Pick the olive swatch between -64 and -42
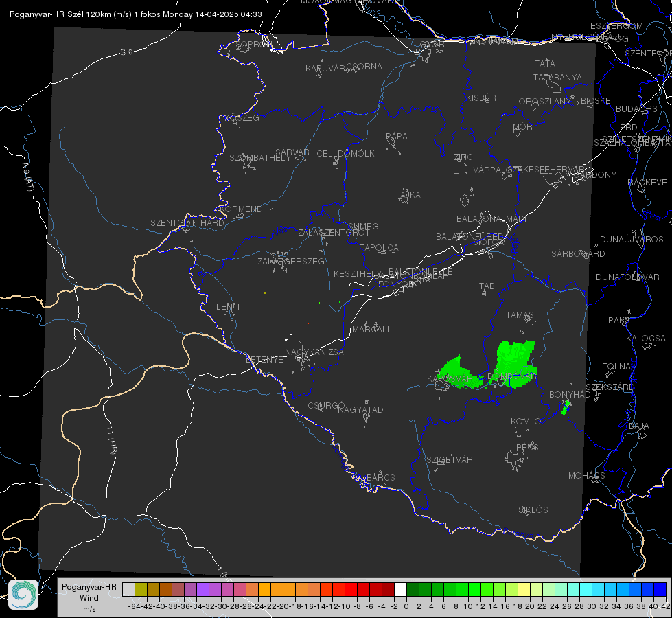Viewport: 672px width, 618px height. (x=141, y=590)
